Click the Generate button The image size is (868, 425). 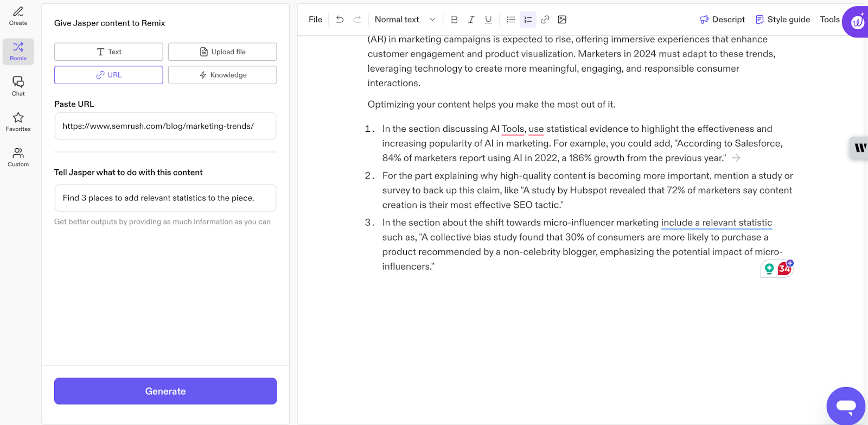click(x=165, y=391)
